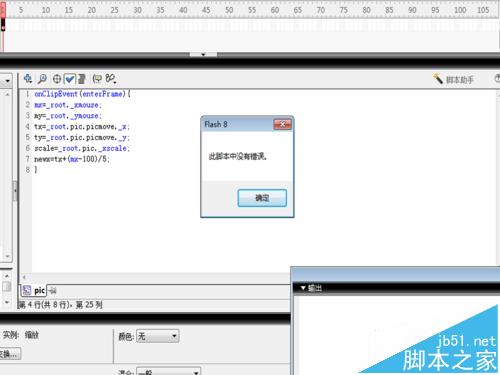
Task: Click code line 'my=_root._ymouse;'
Action: tap(68, 116)
